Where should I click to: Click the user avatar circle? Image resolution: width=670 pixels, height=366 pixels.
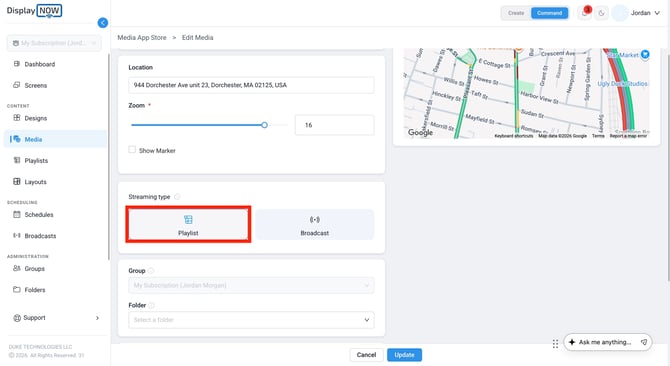tap(620, 13)
